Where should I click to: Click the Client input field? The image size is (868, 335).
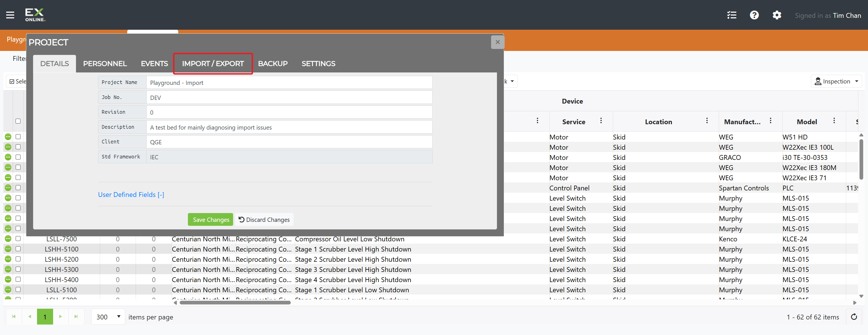coord(289,142)
